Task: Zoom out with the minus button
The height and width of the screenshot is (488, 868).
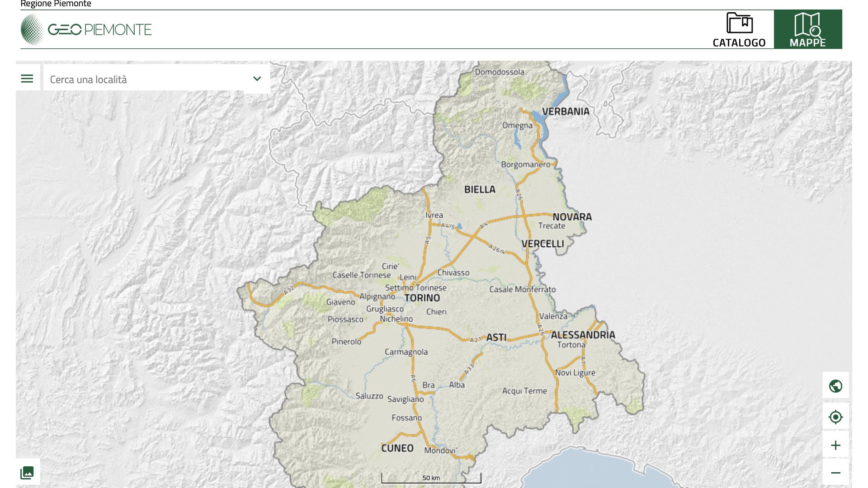Action: point(835,473)
